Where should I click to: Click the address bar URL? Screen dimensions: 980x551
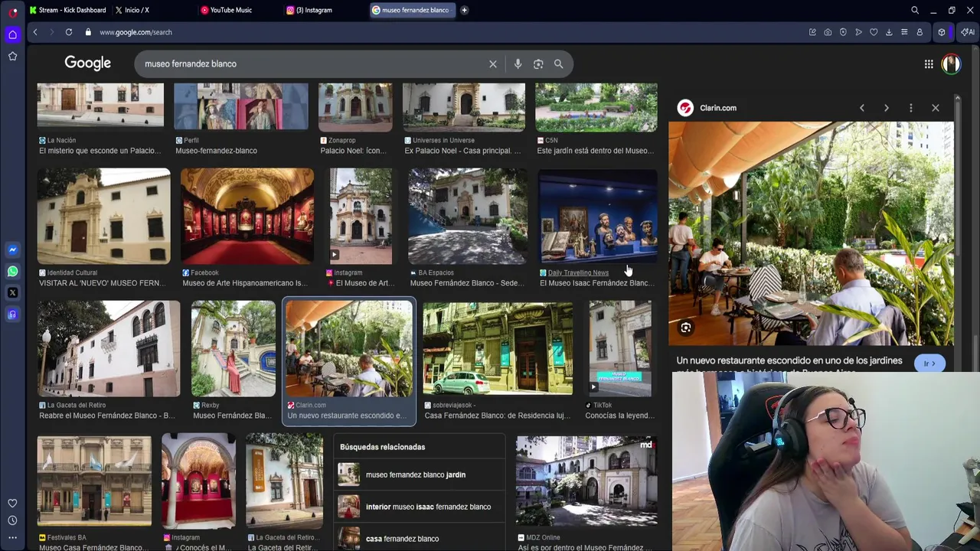pos(136,32)
